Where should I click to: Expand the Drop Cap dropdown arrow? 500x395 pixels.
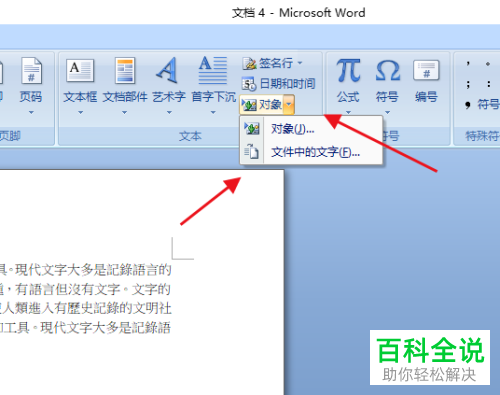pos(213,112)
